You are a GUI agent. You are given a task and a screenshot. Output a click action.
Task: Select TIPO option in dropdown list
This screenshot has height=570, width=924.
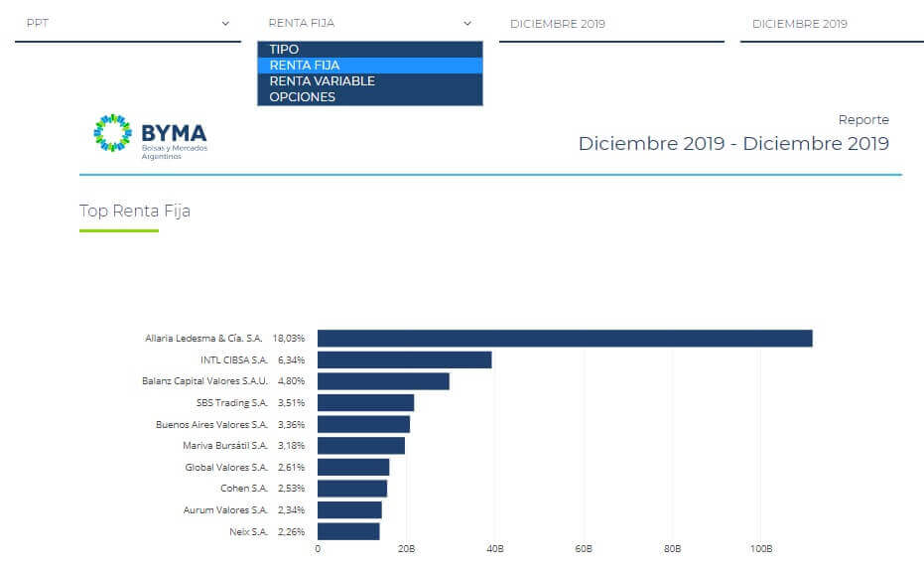tap(370, 50)
